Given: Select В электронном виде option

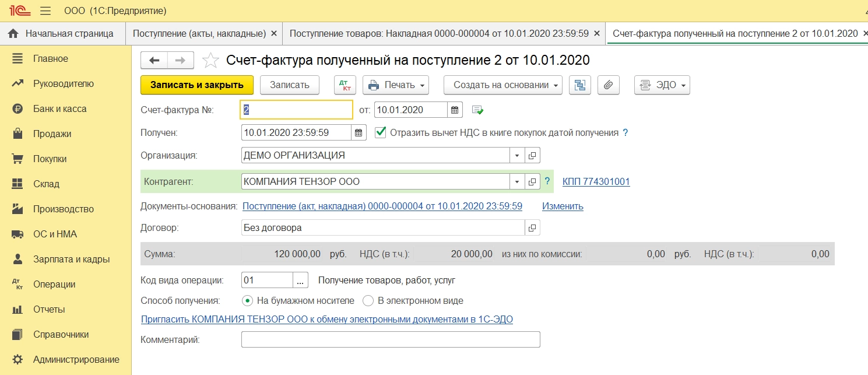Looking at the screenshot, I should (413, 301).
